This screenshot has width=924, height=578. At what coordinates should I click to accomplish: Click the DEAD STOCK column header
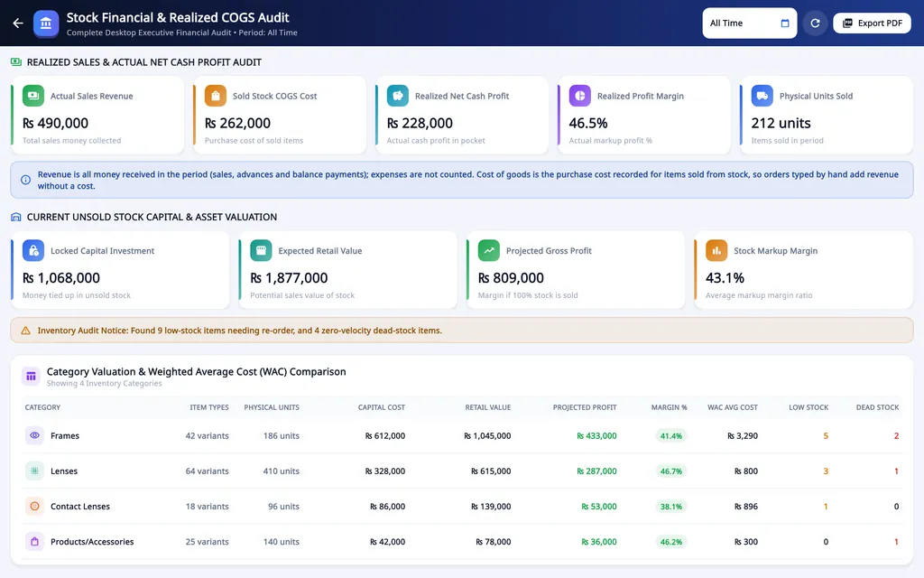pyautogui.click(x=877, y=407)
